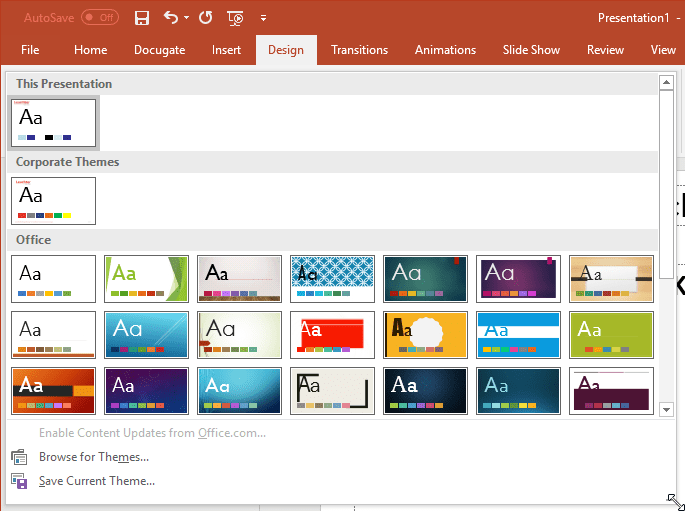Apply the yellow badge circle theme

coord(426,335)
